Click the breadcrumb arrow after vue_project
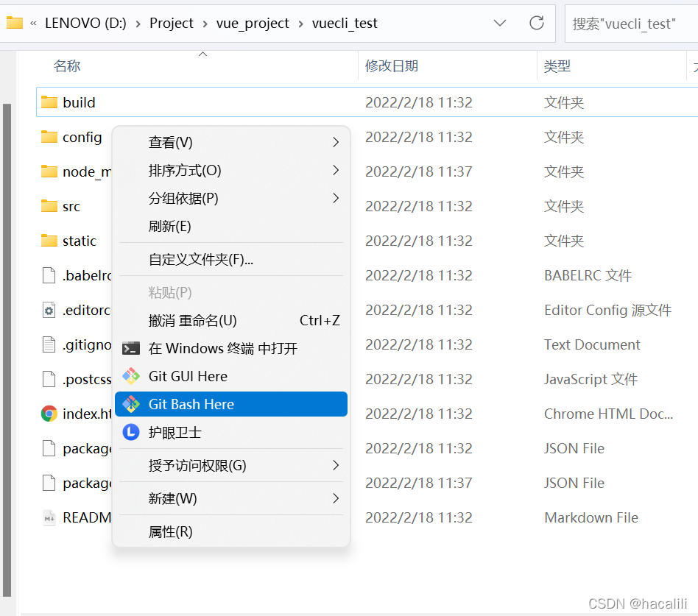698x616 pixels. (x=301, y=24)
